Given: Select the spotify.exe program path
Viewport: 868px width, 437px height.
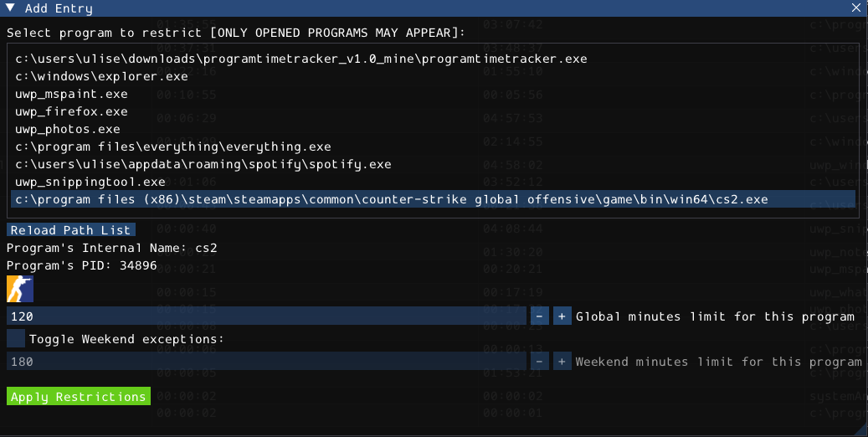Looking at the screenshot, I should [433, 164].
